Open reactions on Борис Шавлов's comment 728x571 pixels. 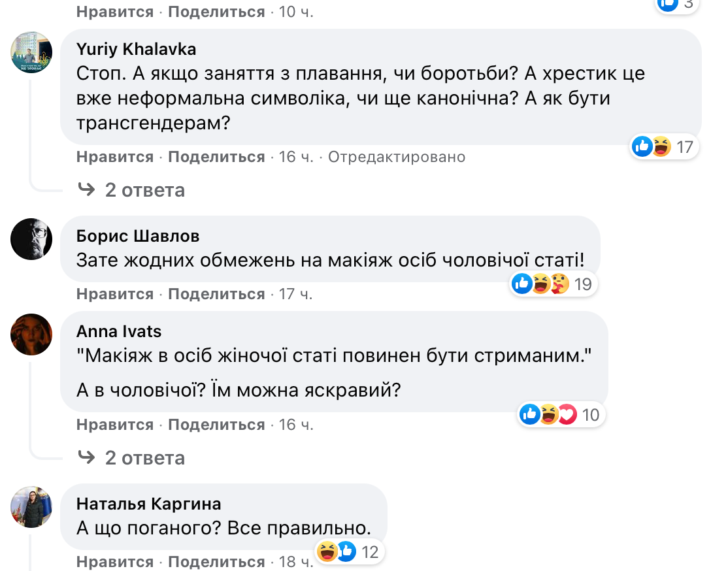pyautogui.click(x=541, y=284)
